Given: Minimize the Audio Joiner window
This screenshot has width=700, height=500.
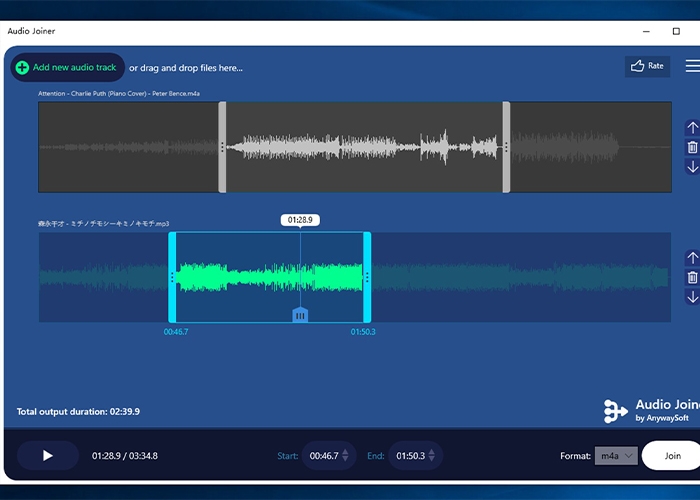Looking at the screenshot, I should click(x=646, y=31).
